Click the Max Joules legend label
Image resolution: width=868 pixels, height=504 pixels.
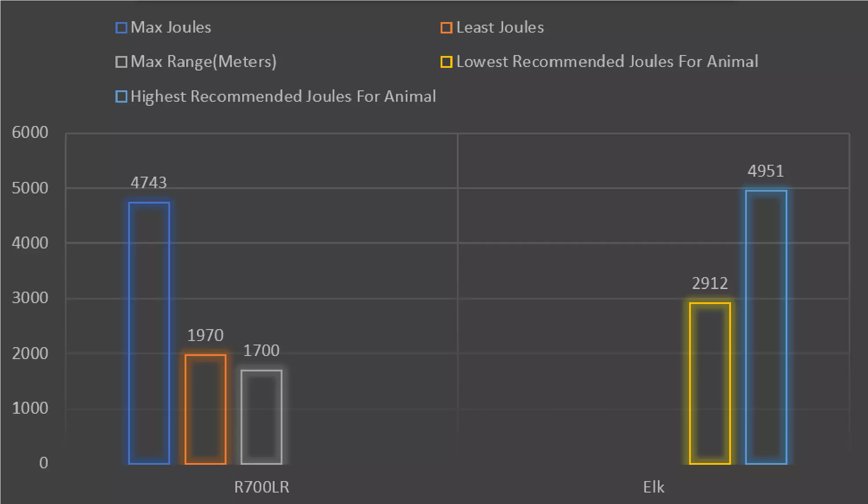point(171,27)
